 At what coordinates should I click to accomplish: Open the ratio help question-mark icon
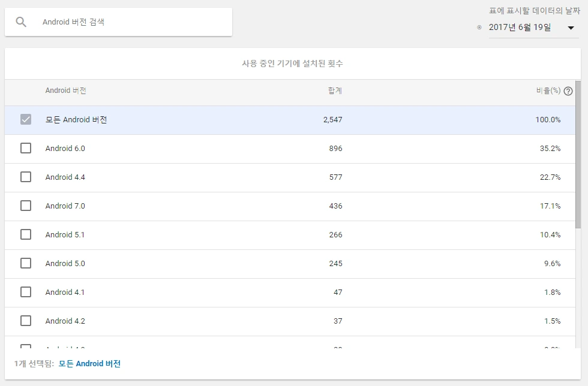(x=568, y=91)
